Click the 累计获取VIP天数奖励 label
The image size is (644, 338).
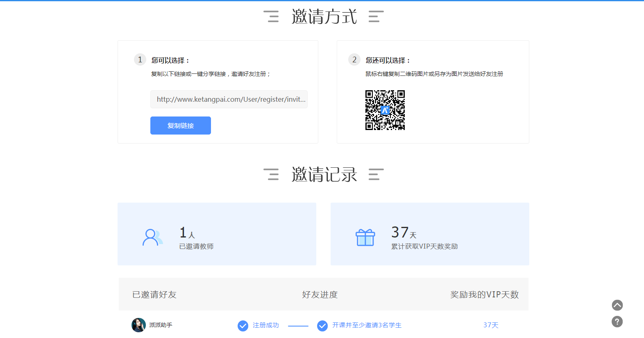tap(424, 247)
